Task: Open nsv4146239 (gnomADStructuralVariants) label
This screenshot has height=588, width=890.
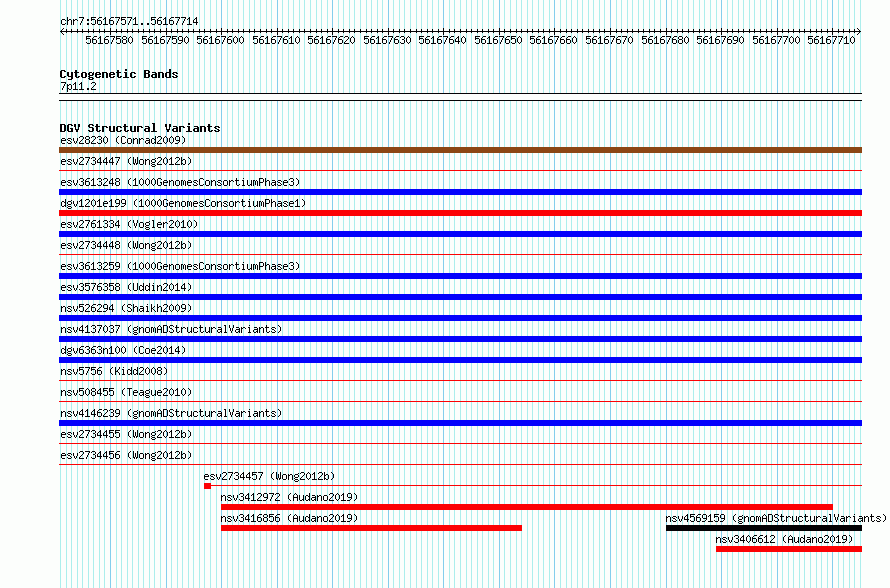Action: coord(171,413)
